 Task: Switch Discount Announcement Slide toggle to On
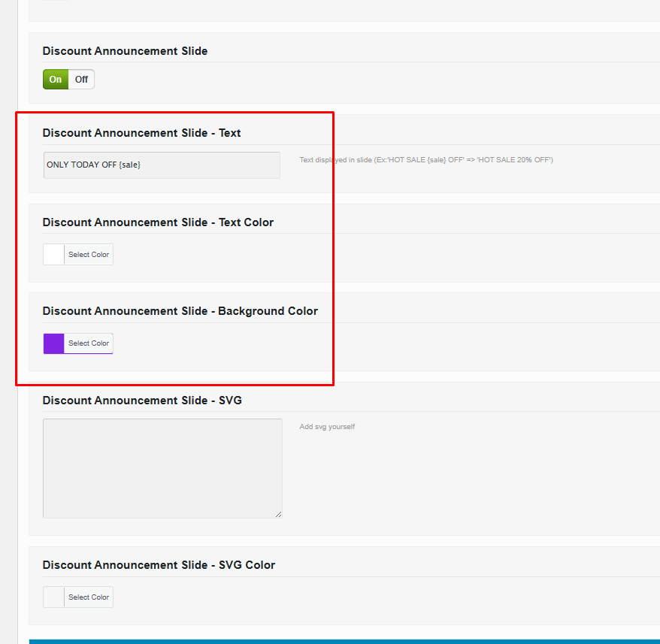(56, 80)
